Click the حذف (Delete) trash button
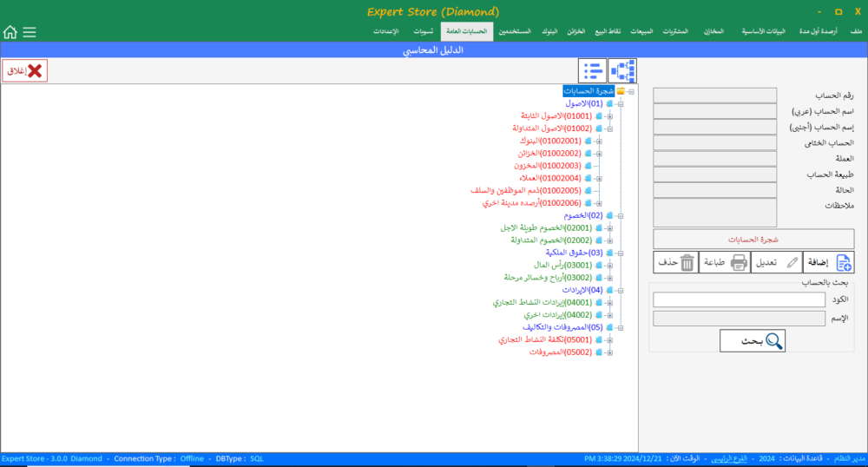 click(674, 262)
